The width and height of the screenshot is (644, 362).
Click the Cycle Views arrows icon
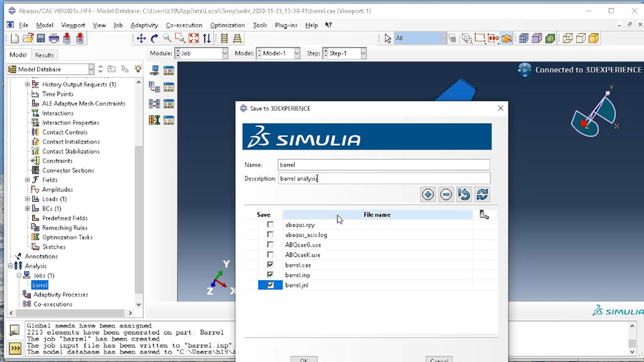click(x=207, y=39)
